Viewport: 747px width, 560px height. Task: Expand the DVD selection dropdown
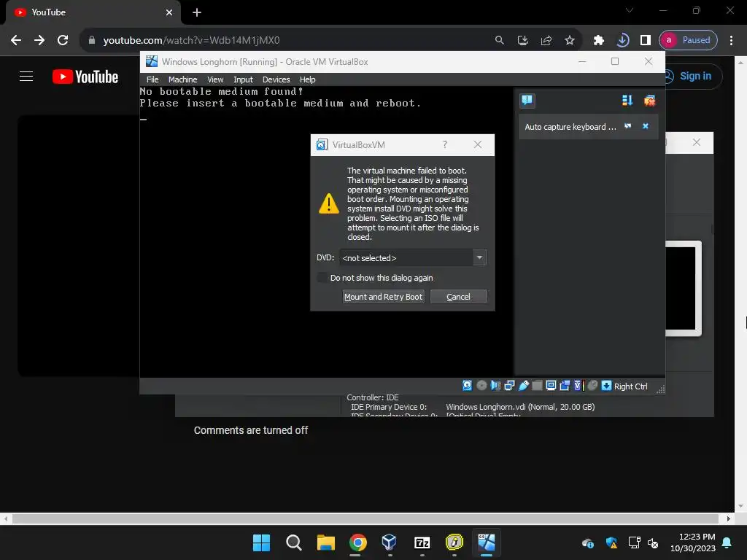(479, 257)
